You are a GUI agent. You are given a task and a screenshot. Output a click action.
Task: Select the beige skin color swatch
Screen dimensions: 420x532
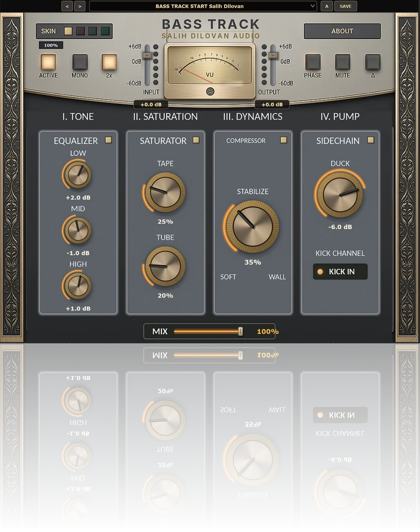coord(68,31)
